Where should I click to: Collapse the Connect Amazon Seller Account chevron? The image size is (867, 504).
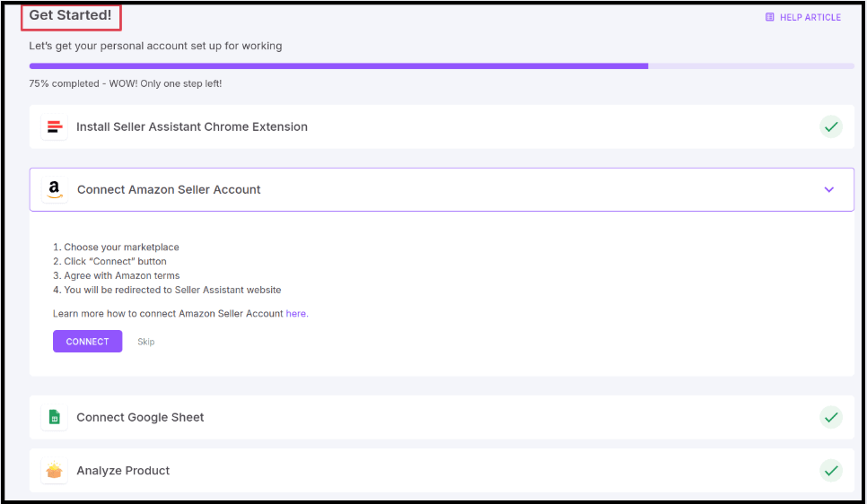point(828,189)
